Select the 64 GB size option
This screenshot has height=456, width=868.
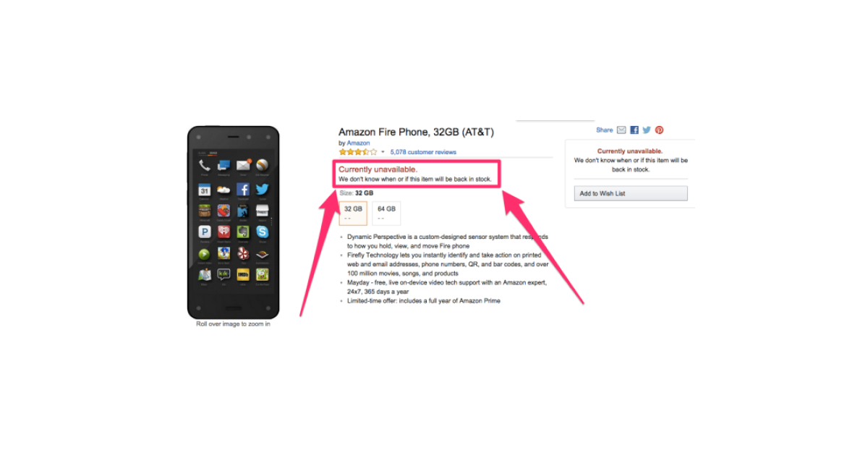[x=386, y=213]
